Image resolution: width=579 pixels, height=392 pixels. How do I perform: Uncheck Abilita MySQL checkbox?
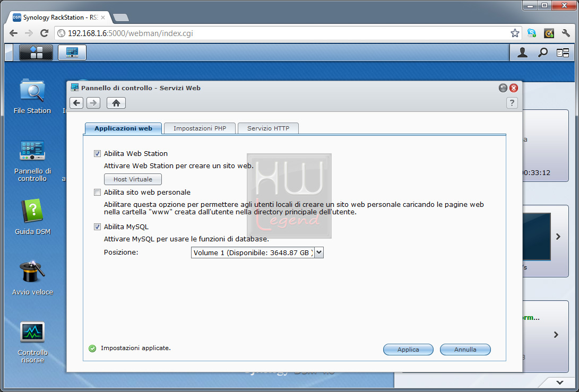point(97,227)
